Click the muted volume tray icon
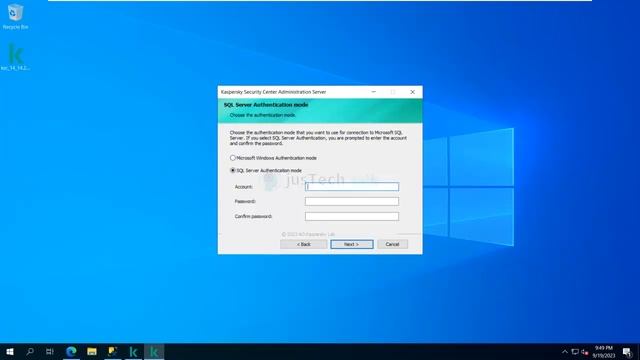The height and width of the screenshot is (360, 640). [585, 351]
